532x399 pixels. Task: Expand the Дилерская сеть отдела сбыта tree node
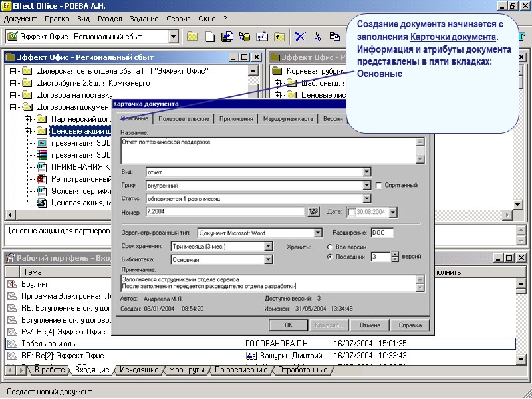click(13, 71)
